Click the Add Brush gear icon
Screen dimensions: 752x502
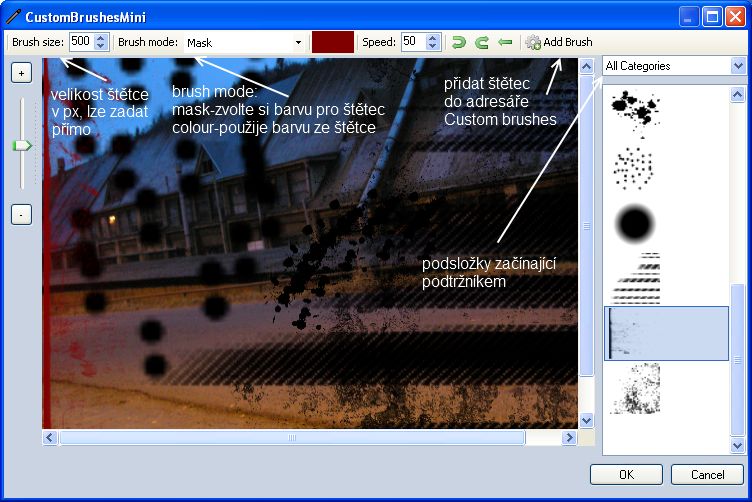(533, 42)
